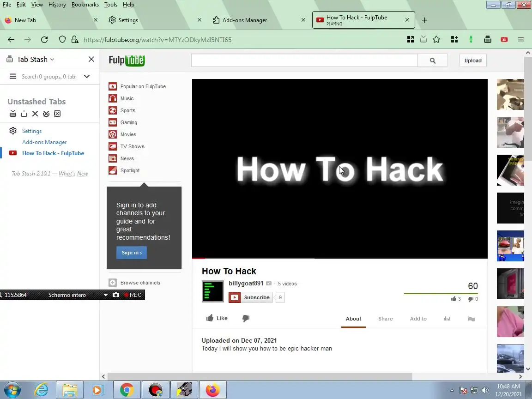Switch to the Share tab
532x399 pixels.
coord(386,319)
